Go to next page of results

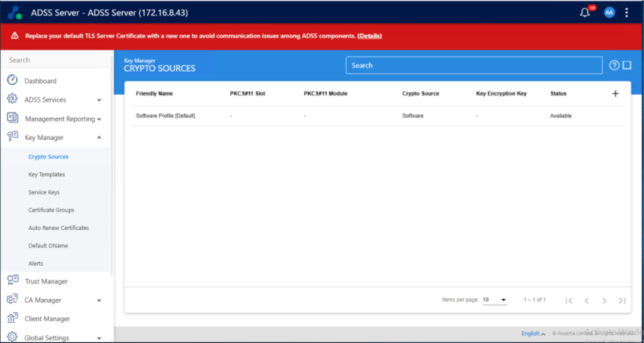[604, 300]
